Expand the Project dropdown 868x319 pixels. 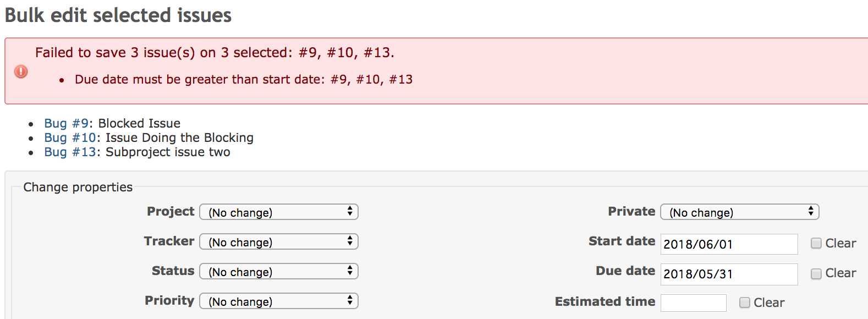279,212
